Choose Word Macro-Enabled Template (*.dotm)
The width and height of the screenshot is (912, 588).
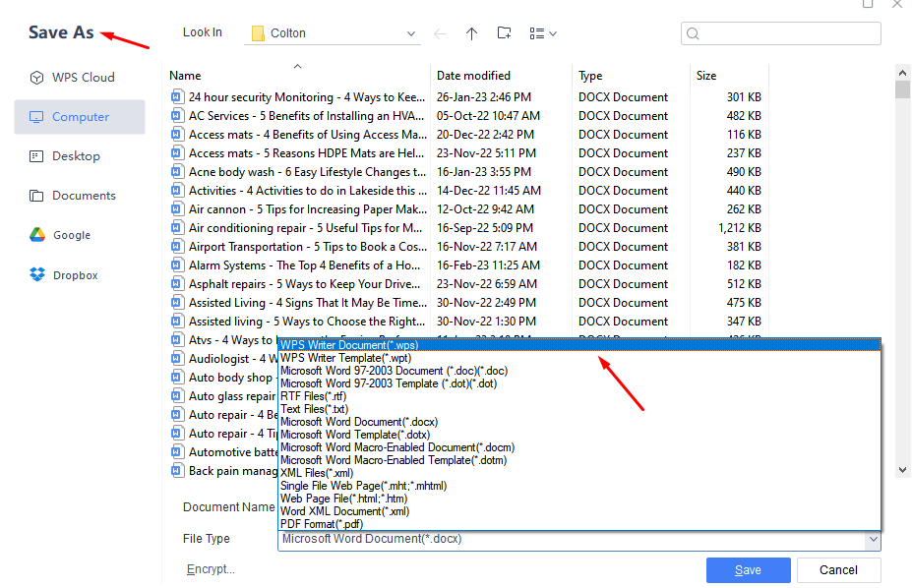tap(579, 460)
